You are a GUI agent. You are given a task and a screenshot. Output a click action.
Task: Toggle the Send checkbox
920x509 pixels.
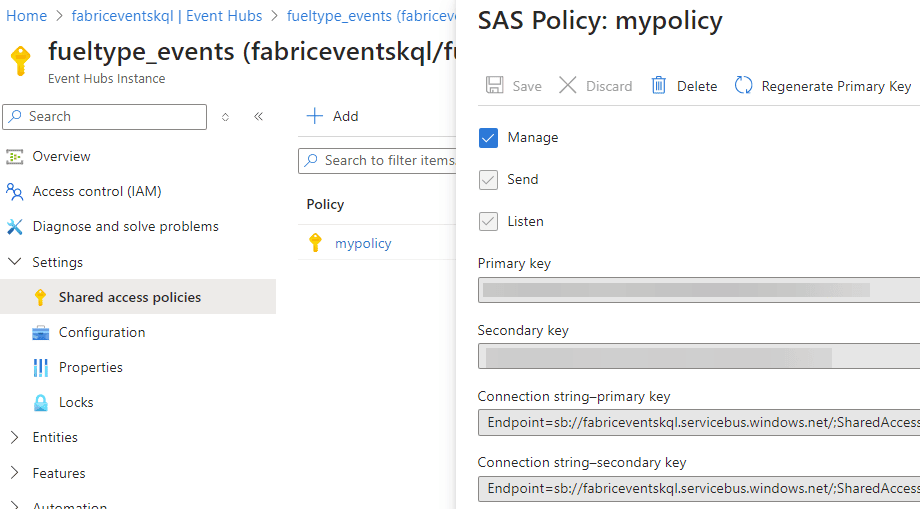click(488, 180)
